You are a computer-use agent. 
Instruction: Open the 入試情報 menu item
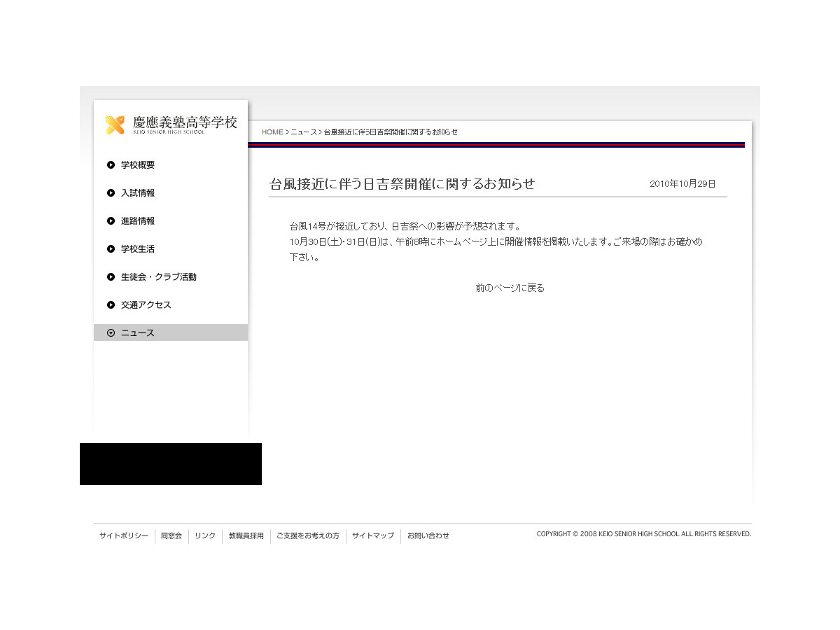tap(138, 193)
